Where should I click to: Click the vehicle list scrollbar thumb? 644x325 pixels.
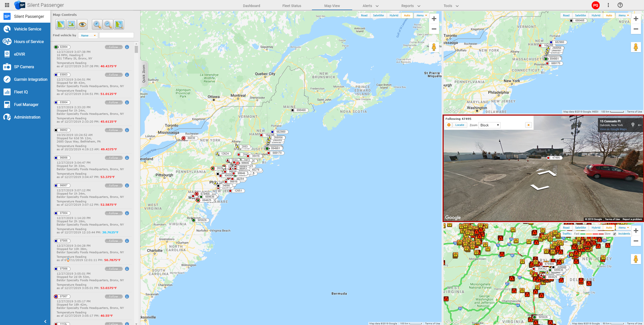pyautogui.click(x=136, y=49)
